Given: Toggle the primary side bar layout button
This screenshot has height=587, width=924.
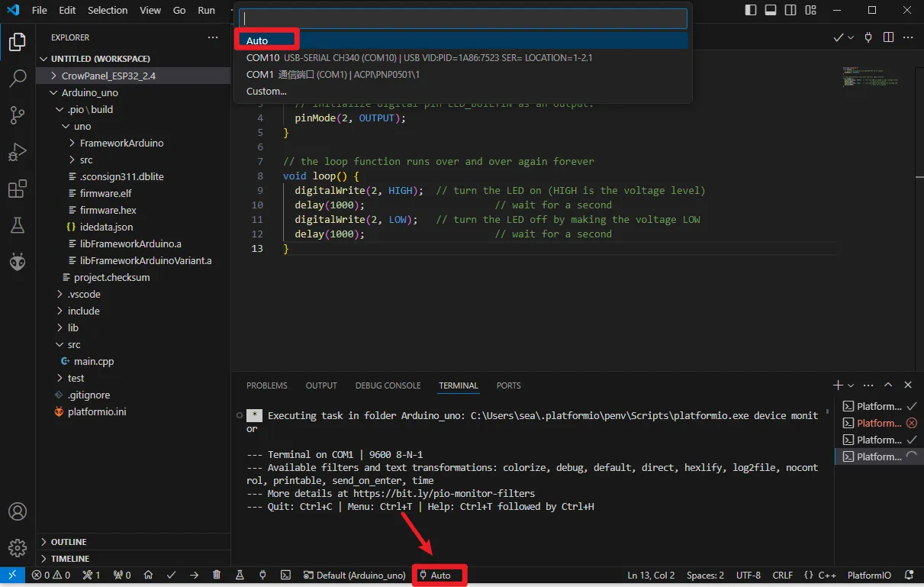Looking at the screenshot, I should (751, 11).
